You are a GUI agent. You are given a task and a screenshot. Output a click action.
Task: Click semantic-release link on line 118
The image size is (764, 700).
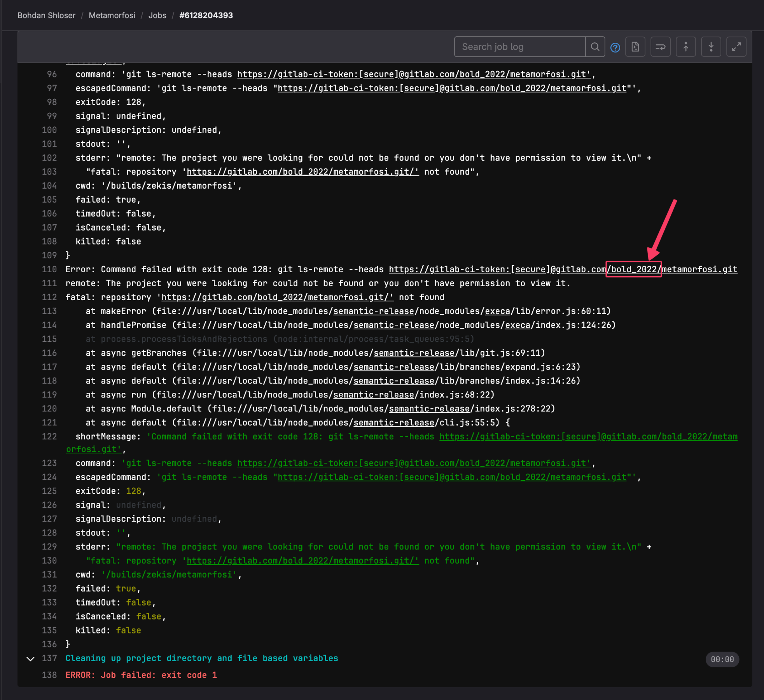coord(394,381)
